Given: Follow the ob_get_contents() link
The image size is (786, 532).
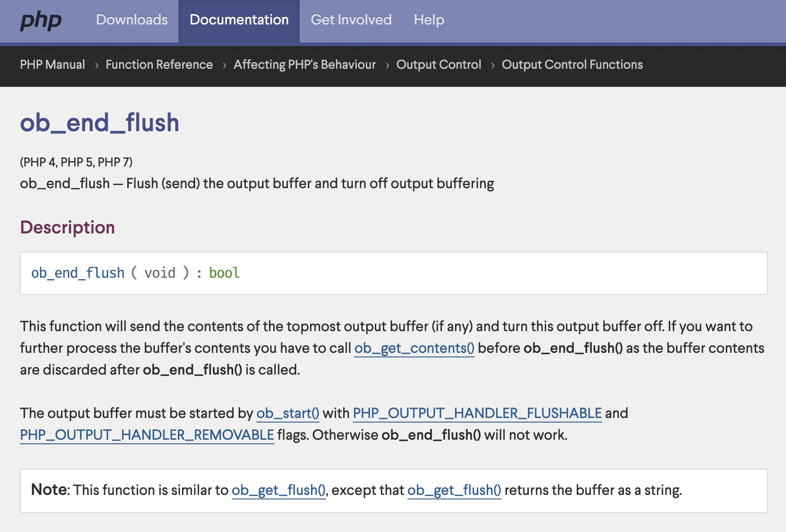Looking at the screenshot, I should [x=414, y=348].
